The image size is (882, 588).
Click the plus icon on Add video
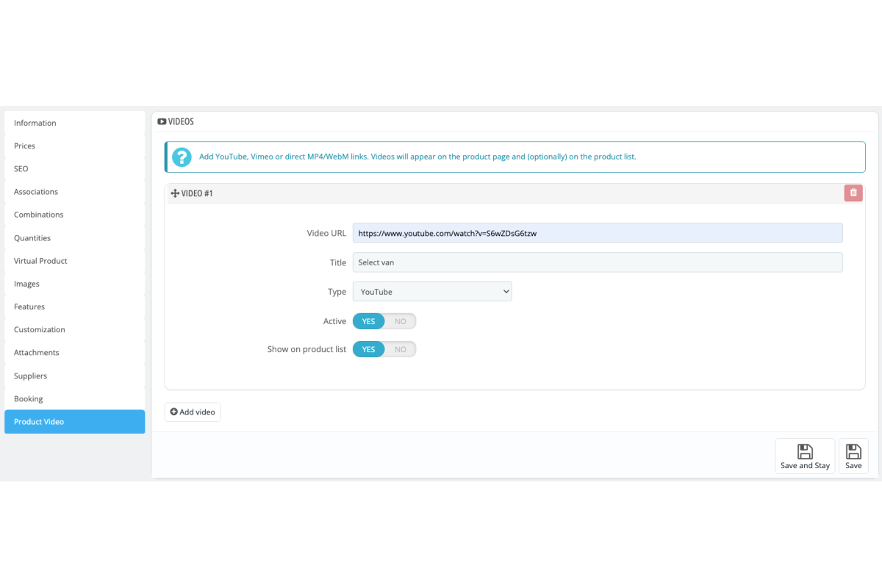pyautogui.click(x=174, y=412)
